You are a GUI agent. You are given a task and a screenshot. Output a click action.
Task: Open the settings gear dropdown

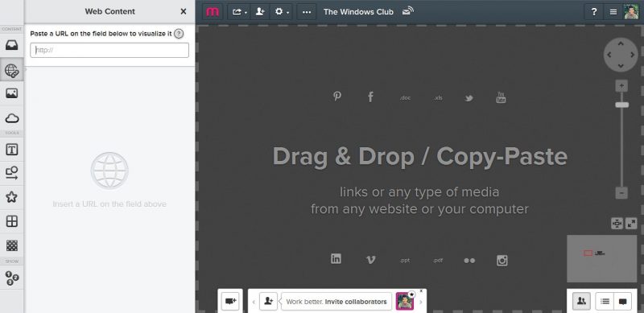281,12
